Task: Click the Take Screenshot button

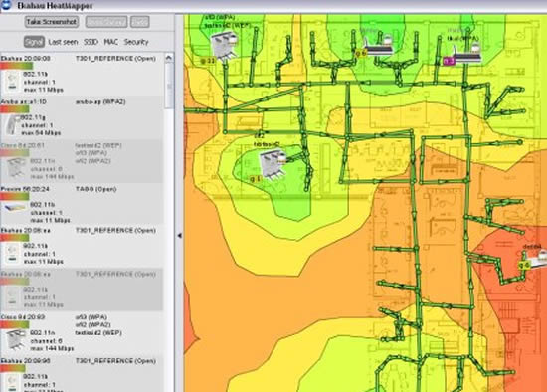Action: point(52,22)
